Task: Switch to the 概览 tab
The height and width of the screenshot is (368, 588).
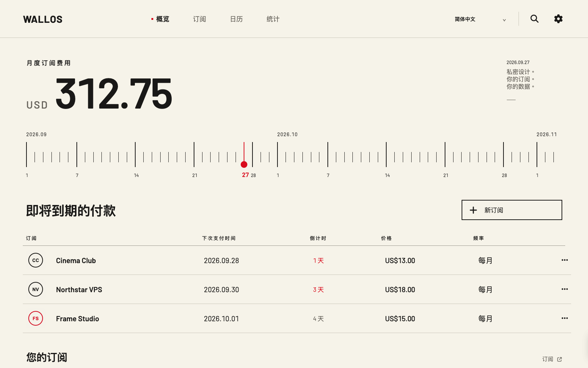Action: [x=160, y=19]
